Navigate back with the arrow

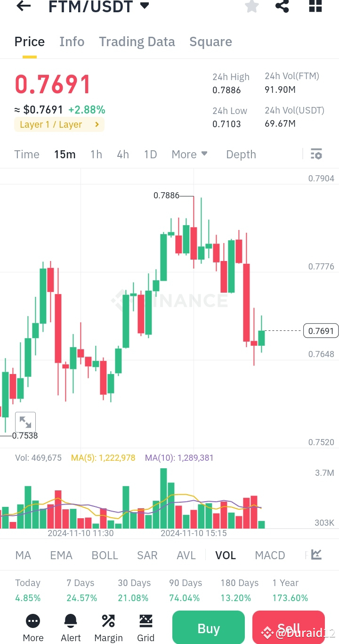[23, 7]
